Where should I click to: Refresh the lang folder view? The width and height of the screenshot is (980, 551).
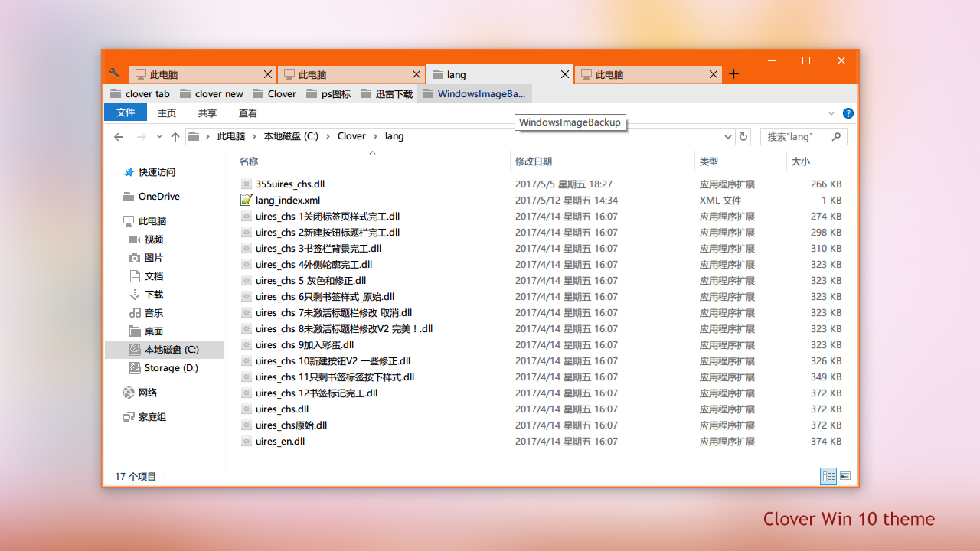tap(743, 137)
